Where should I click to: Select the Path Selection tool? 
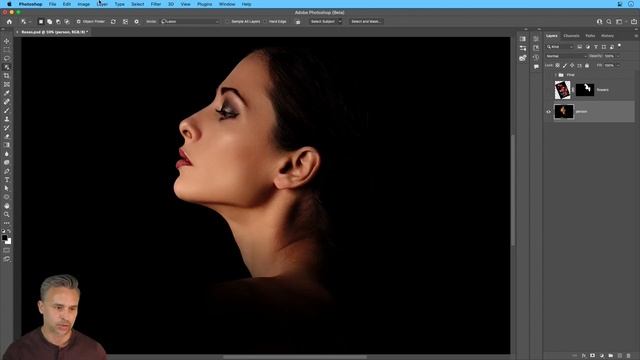(7, 188)
